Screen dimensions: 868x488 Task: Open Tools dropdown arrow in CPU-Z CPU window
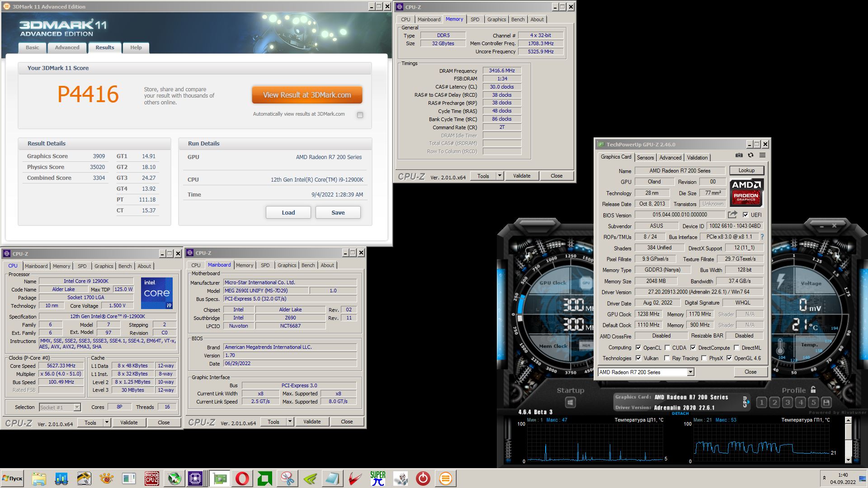107,422
